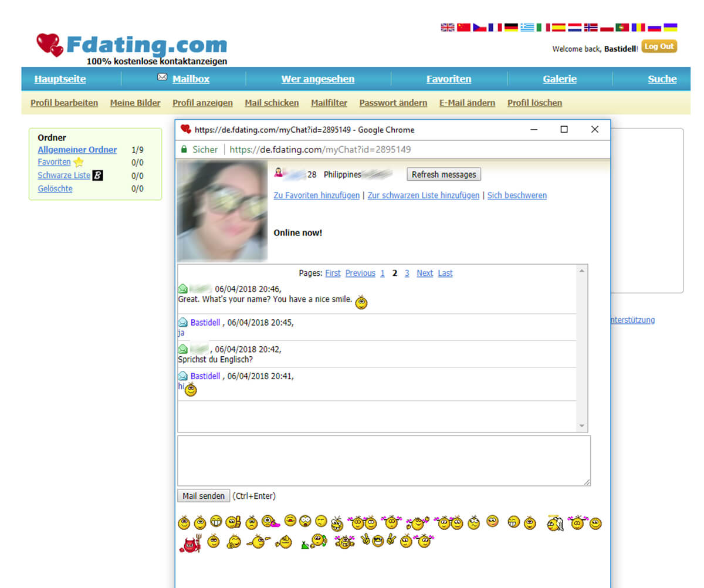
Task: Click Refresh messages button
Action: click(x=444, y=174)
